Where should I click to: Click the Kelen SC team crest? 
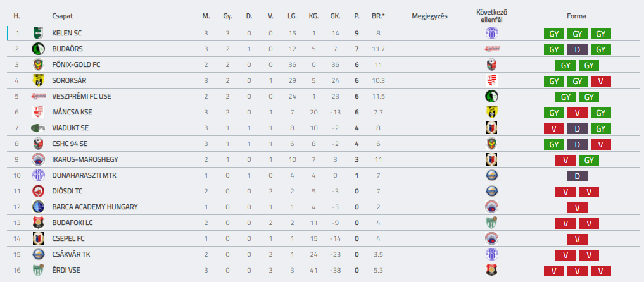38,33
